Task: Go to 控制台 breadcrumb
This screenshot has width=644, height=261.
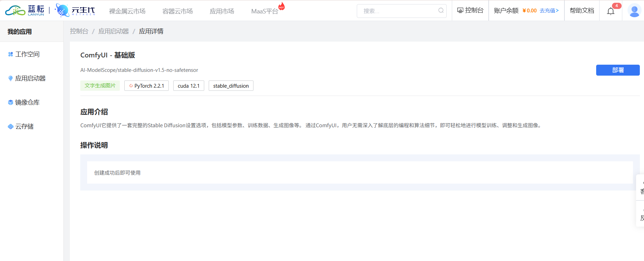Action: click(79, 31)
